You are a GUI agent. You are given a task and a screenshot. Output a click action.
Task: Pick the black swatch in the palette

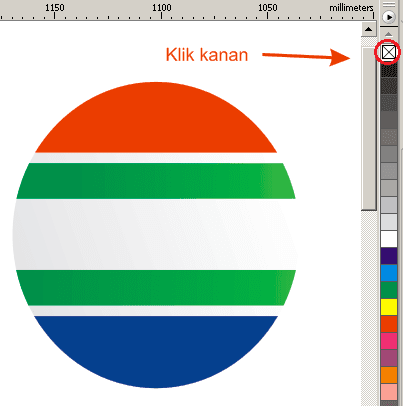click(x=389, y=70)
